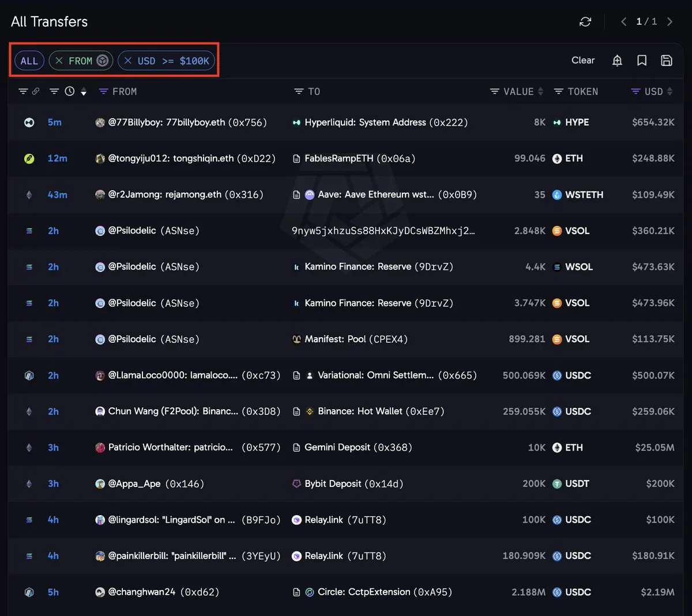Open the Bybit Deposit recipient
692x616 pixels.
coord(348,483)
